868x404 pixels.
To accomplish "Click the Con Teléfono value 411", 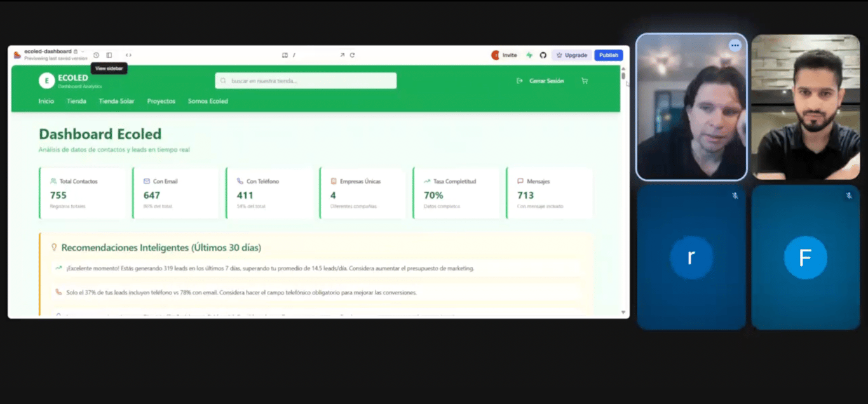I will [245, 195].
